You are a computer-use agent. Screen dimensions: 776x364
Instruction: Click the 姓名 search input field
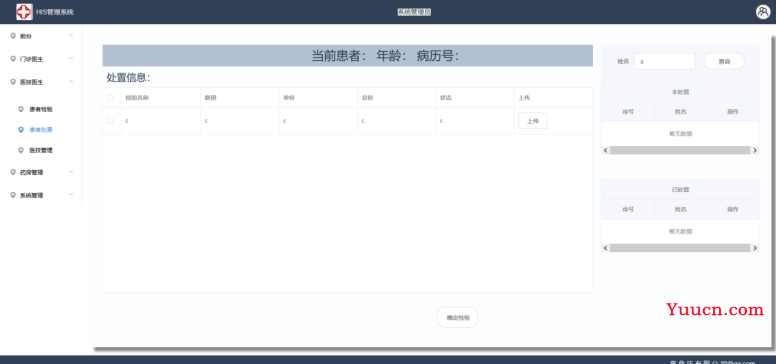pyautogui.click(x=665, y=61)
